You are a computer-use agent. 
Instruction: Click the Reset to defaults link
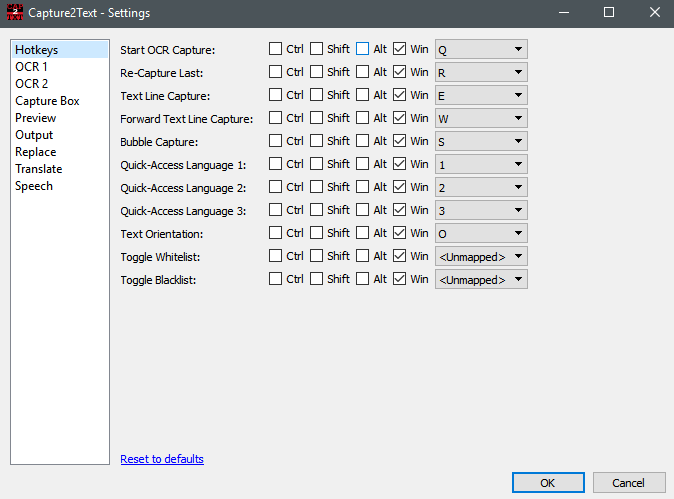[x=162, y=459]
